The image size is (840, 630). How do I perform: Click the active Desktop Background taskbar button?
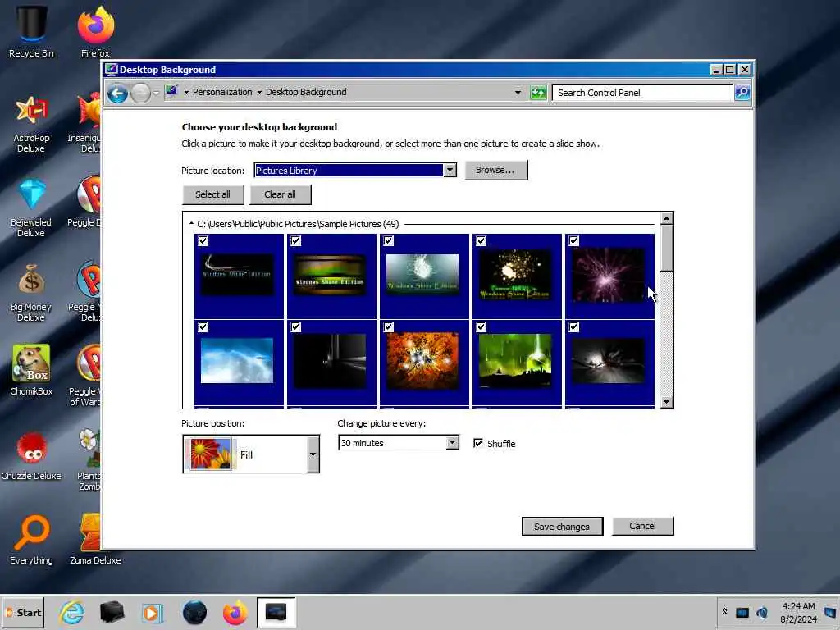coord(276,612)
